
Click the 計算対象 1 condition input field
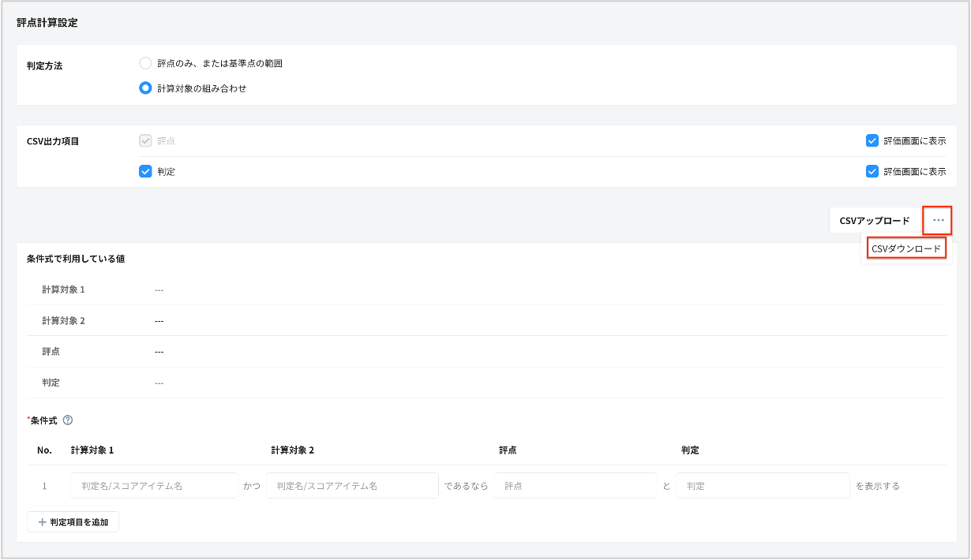pos(154,486)
